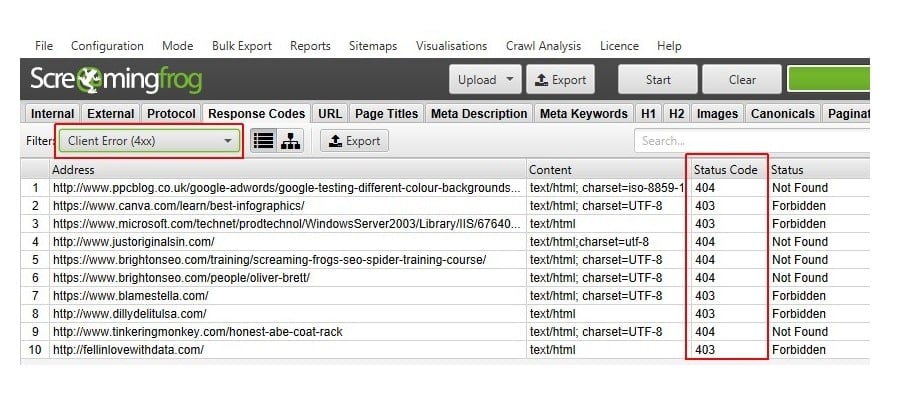900x405 pixels.
Task: Open the Reports menu
Action: [310, 46]
